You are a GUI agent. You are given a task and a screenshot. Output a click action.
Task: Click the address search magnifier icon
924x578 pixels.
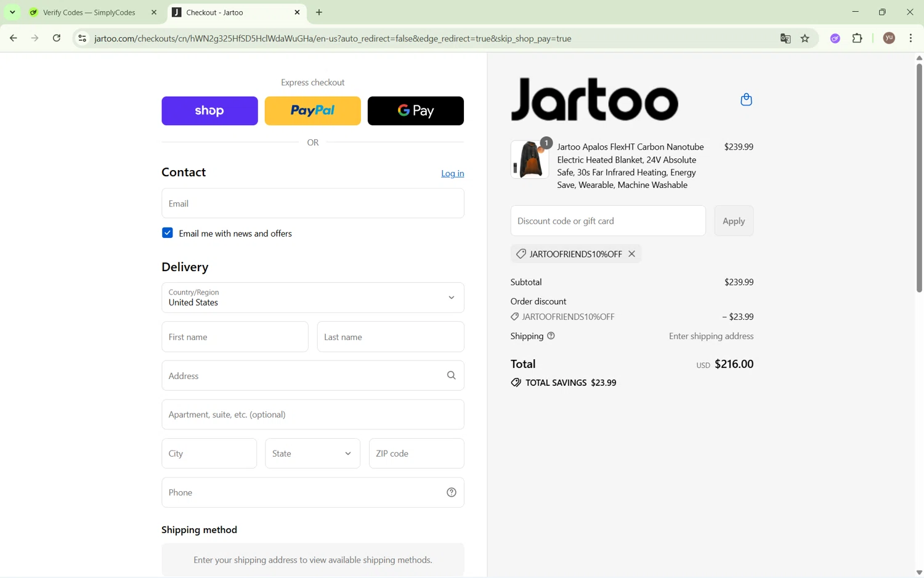point(452,376)
